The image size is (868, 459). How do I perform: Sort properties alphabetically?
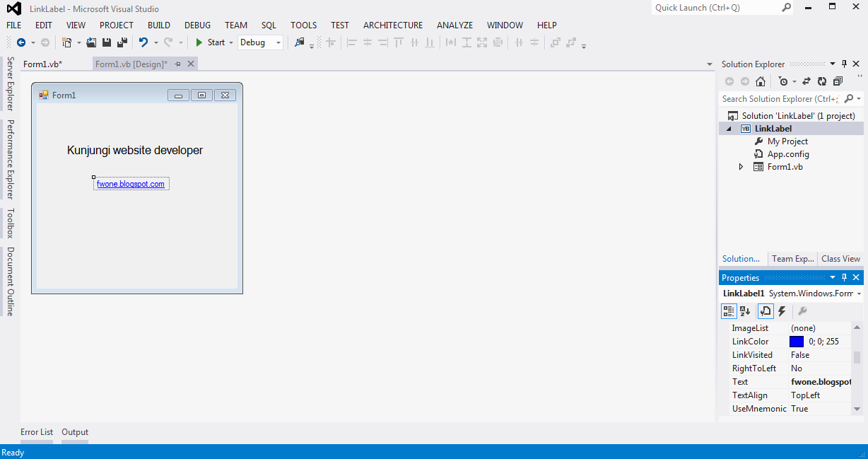(745, 311)
